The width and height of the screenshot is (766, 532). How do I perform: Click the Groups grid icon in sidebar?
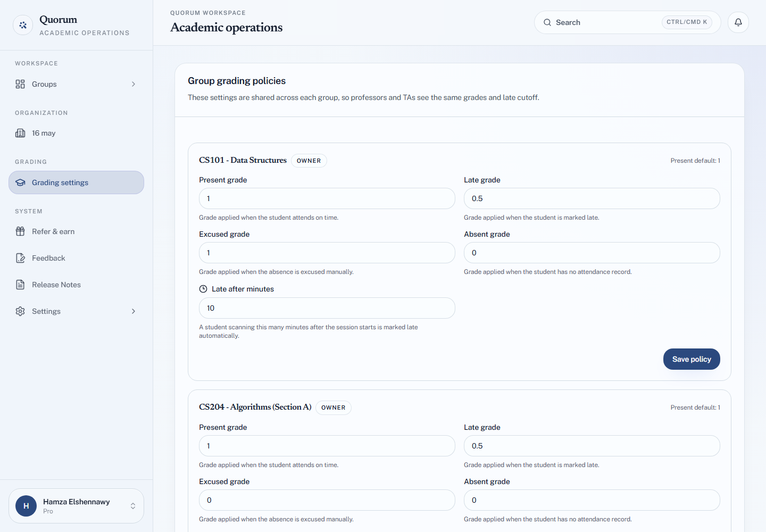20,84
